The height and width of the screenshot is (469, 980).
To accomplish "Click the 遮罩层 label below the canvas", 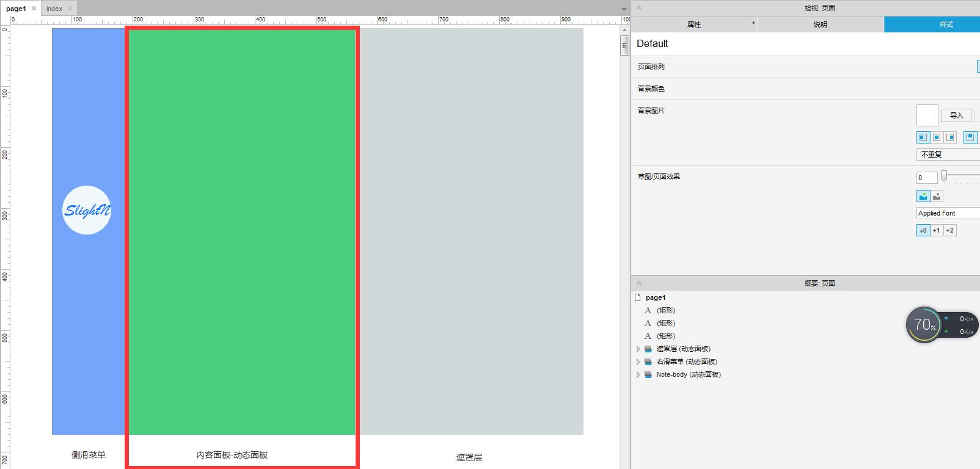I will point(469,457).
